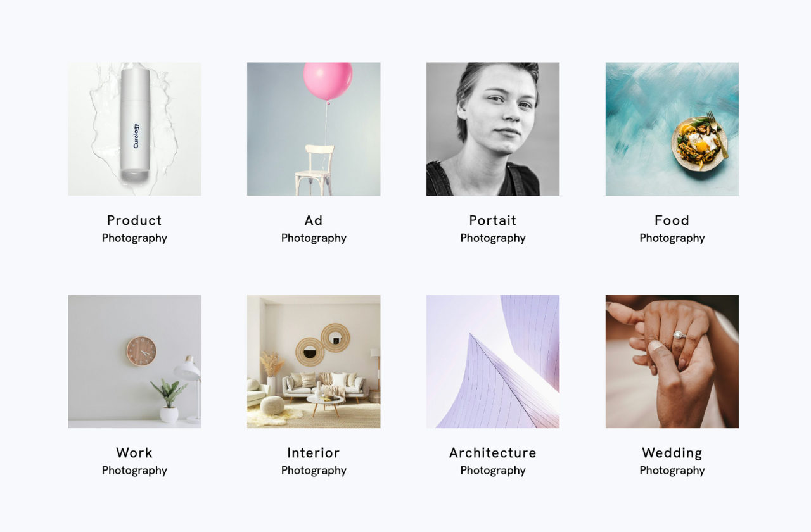Image resolution: width=811 pixels, height=532 pixels.
Task: Click the hands with engagement ring photo
Action: 672,362
